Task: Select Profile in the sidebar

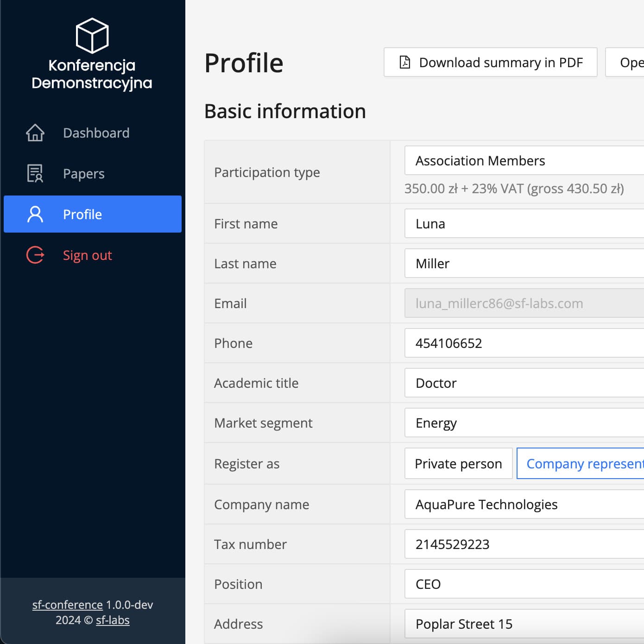Action: tap(93, 214)
